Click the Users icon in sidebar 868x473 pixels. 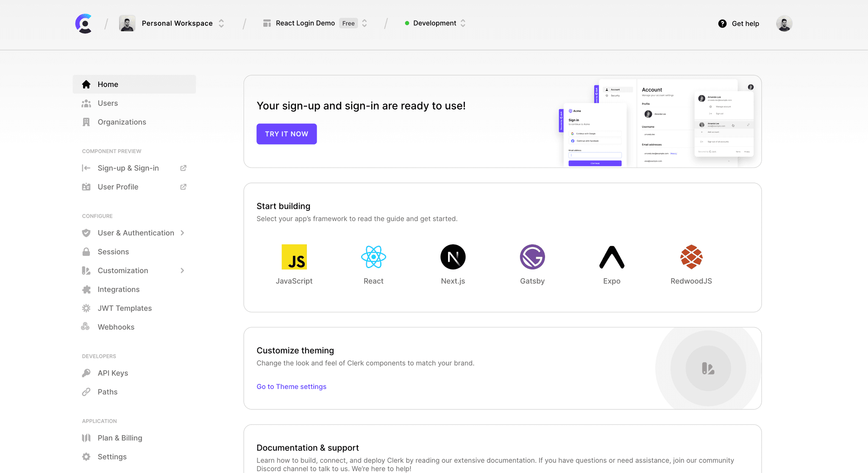pos(86,103)
